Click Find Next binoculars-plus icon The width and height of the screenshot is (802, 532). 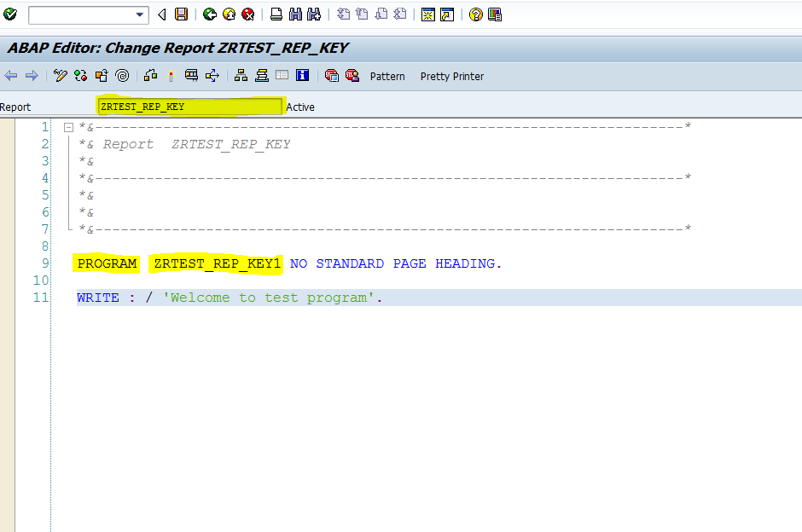[313, 14]
